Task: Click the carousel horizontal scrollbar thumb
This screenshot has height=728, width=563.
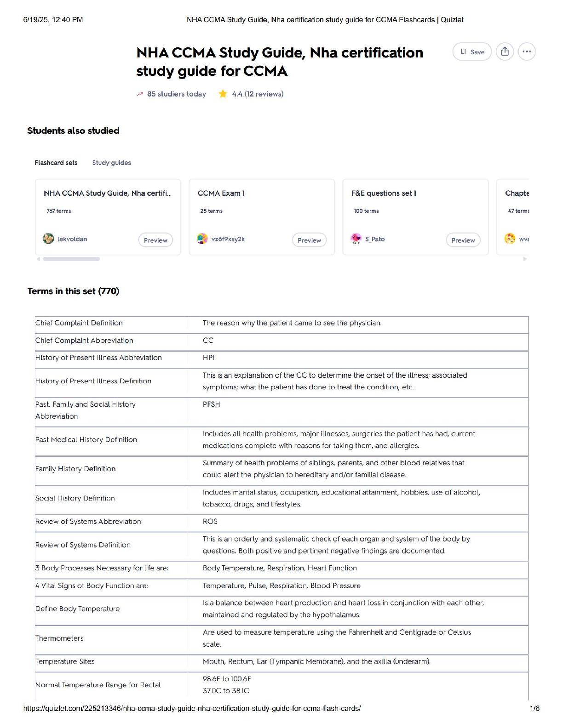Action: [x=71, y=259]
